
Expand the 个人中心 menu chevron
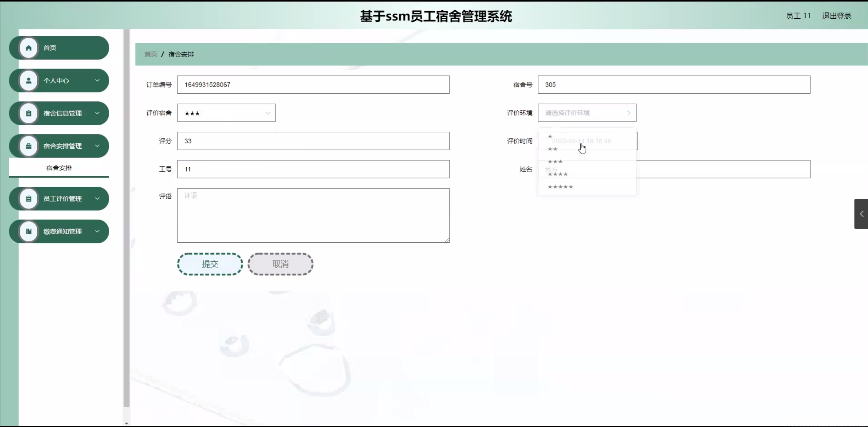[x=97, y=81]
